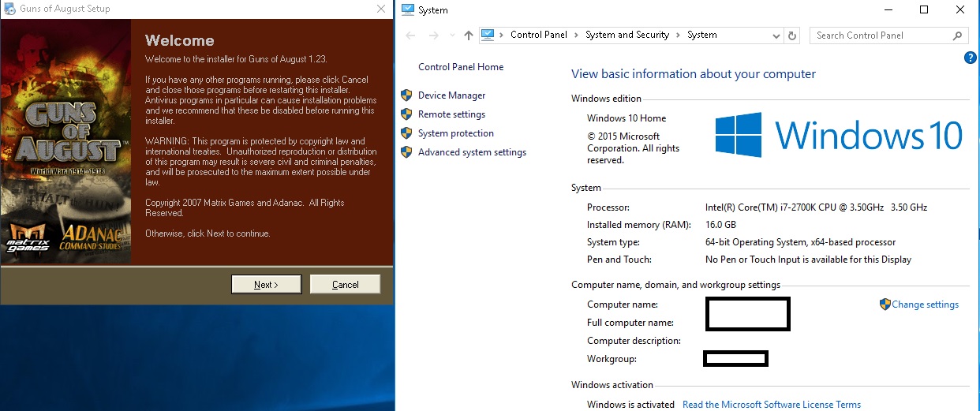
Task: Click the System window title icon
Action: 407,9
